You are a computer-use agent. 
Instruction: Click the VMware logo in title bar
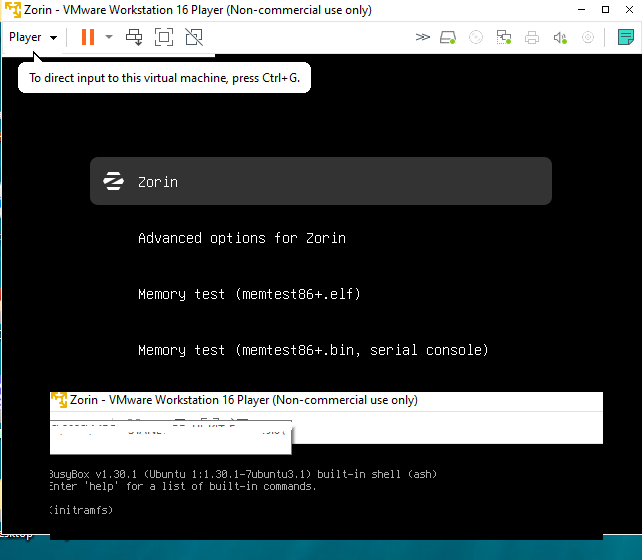coord(13,10)
